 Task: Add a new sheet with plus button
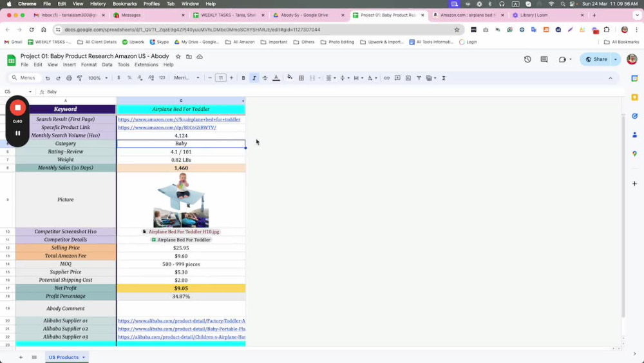(21, 357)
